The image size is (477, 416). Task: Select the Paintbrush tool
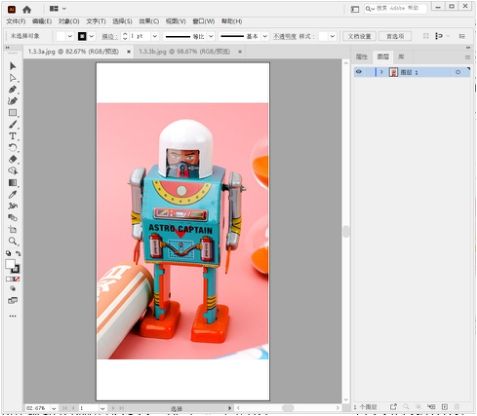point(13,124)
